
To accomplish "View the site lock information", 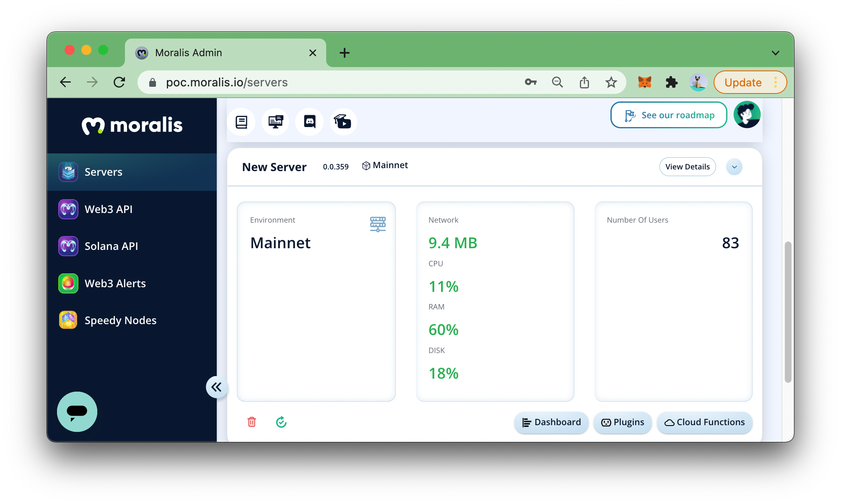I will (153, 83).
